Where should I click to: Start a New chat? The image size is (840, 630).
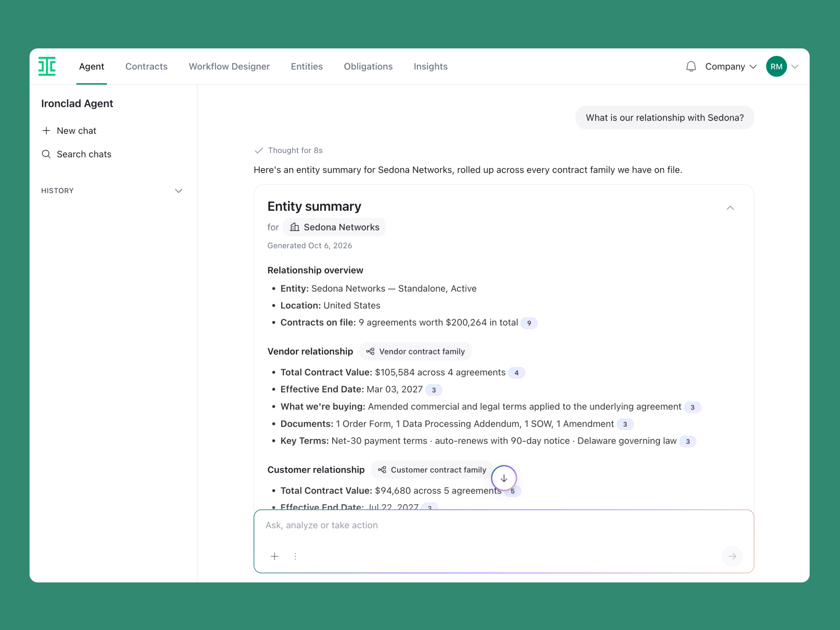pos(69,131)
